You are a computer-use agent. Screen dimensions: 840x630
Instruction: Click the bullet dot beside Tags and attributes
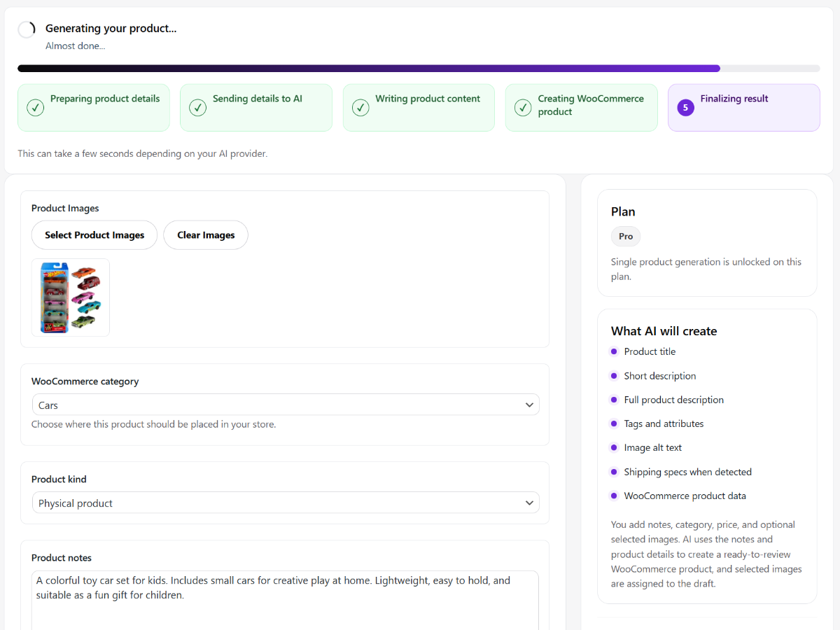(x=614, y=423)
